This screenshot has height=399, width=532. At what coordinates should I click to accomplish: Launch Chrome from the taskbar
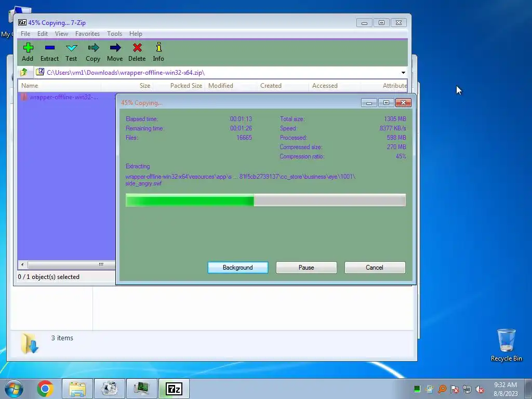(x=45, y=389)
